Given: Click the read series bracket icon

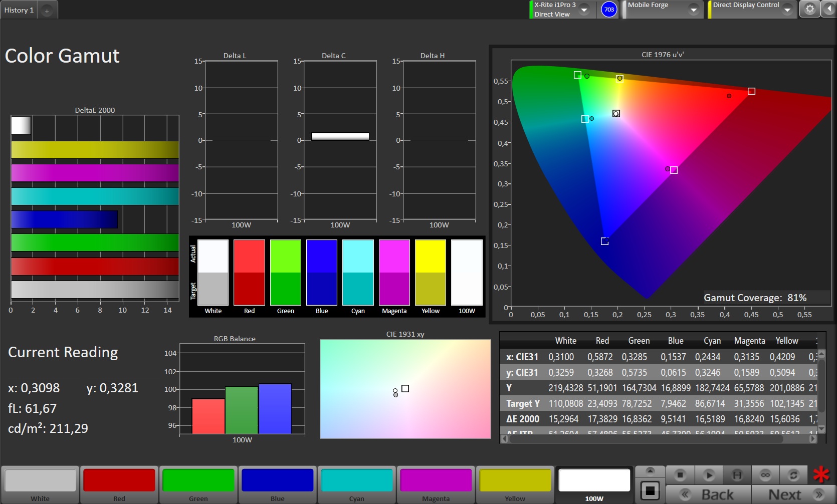Looking at the screenshot, I should (x=737, y=474).
